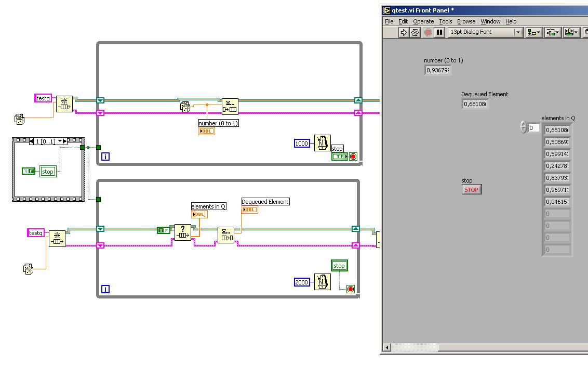The height and width of the screenshot is (377, 588).
Task: Click the Run Continuously toolbar button
Action: tap(415, 32)
